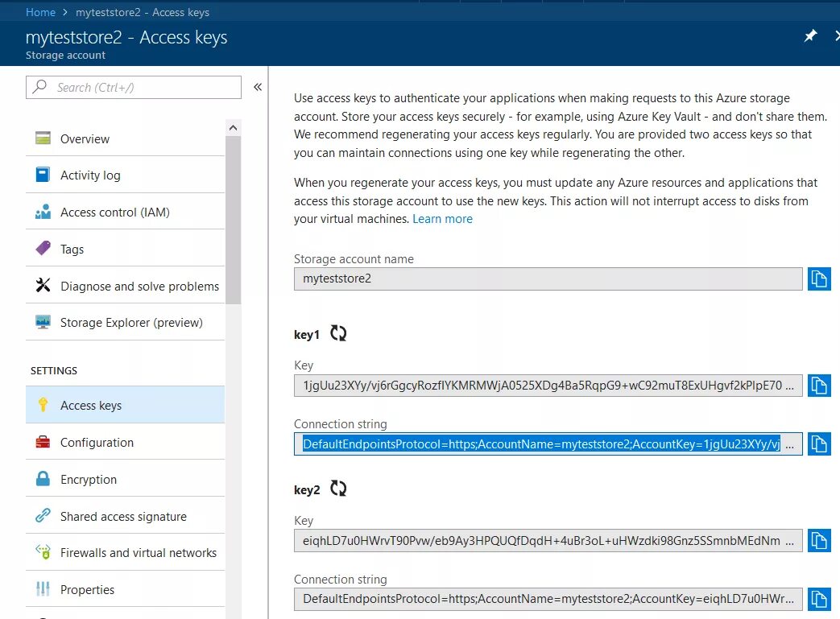
Task: Click the Activity log book icon
Action: [43, 175]
